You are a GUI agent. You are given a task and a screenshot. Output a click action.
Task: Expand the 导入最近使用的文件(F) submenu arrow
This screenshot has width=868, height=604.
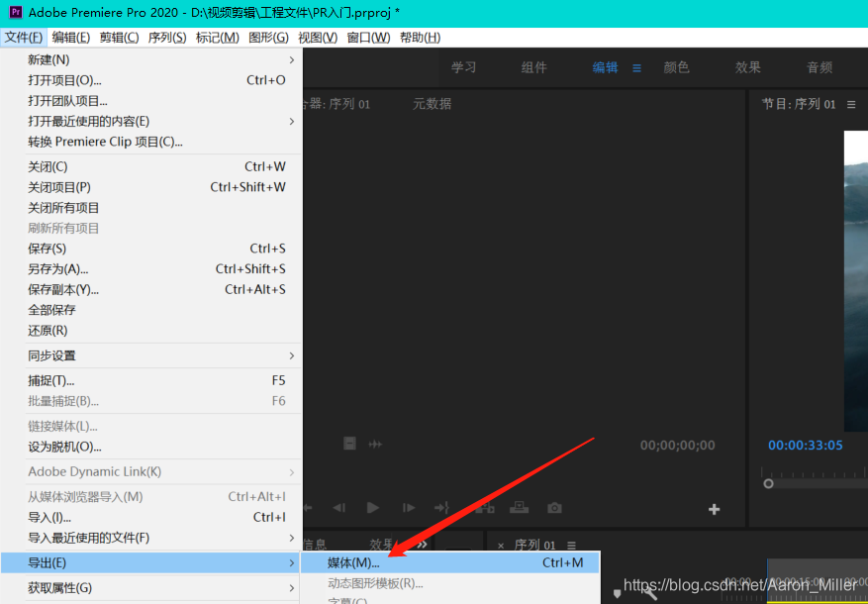tap(292, 538)
